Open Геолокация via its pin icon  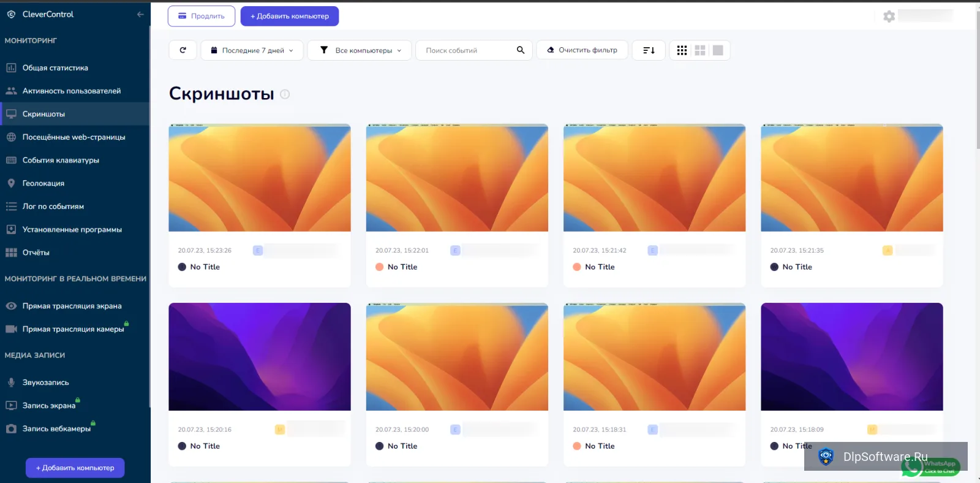pos(11,183)
